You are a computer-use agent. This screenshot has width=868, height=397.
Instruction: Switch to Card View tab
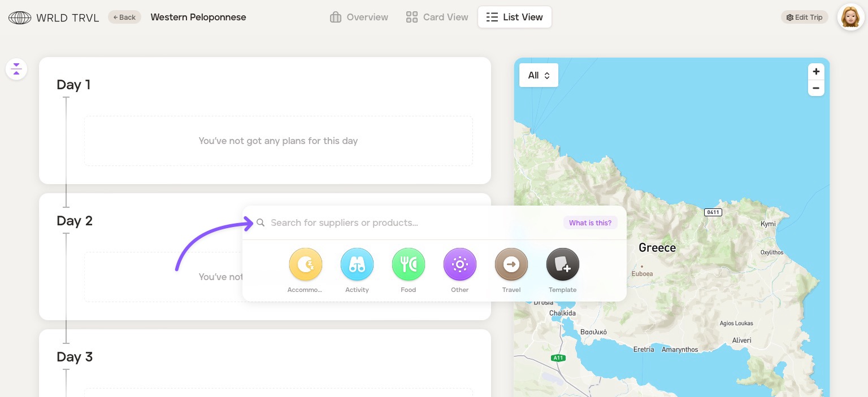click(437, 17)
